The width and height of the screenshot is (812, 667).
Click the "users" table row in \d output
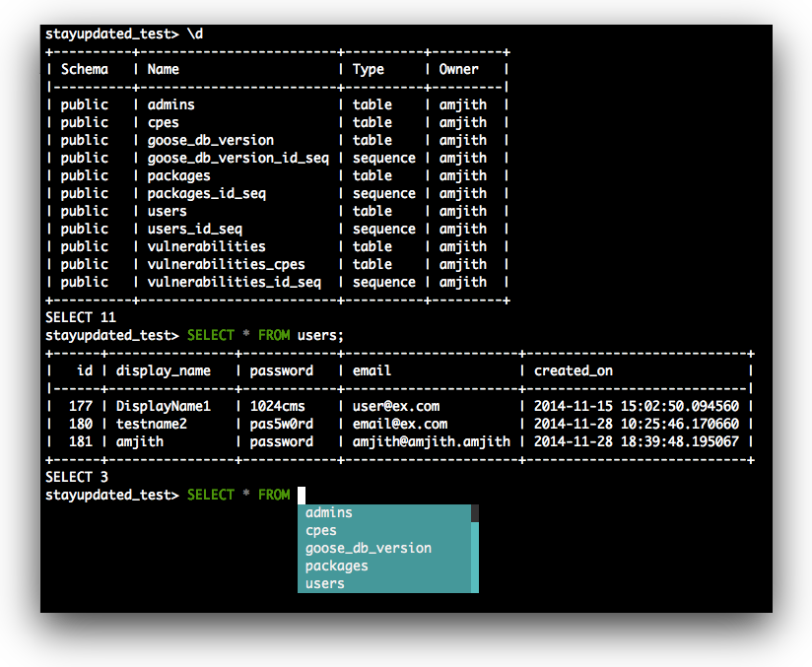(x=166, y=211)
